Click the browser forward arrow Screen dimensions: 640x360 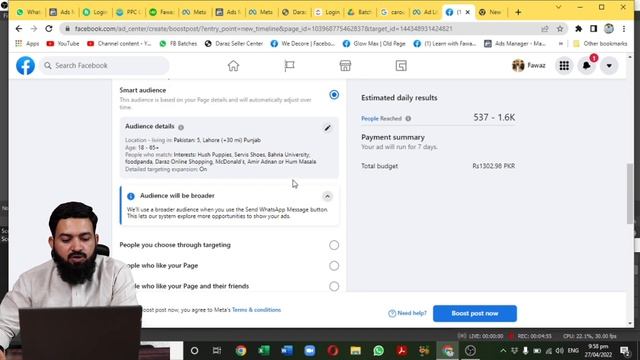[34, 29]
